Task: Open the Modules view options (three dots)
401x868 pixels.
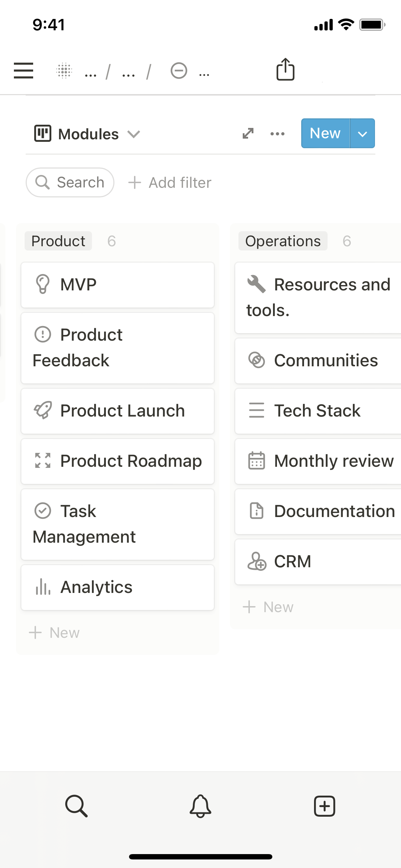Action: [277, 134]
